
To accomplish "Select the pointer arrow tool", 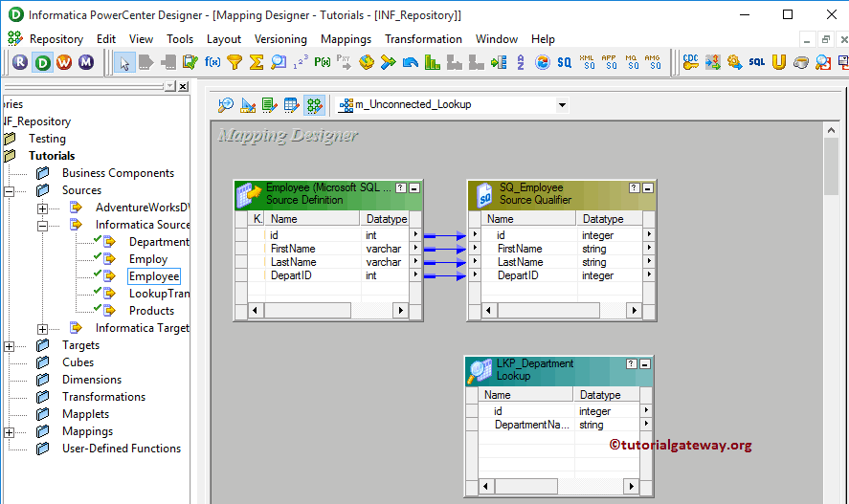I will coord(124,63).
